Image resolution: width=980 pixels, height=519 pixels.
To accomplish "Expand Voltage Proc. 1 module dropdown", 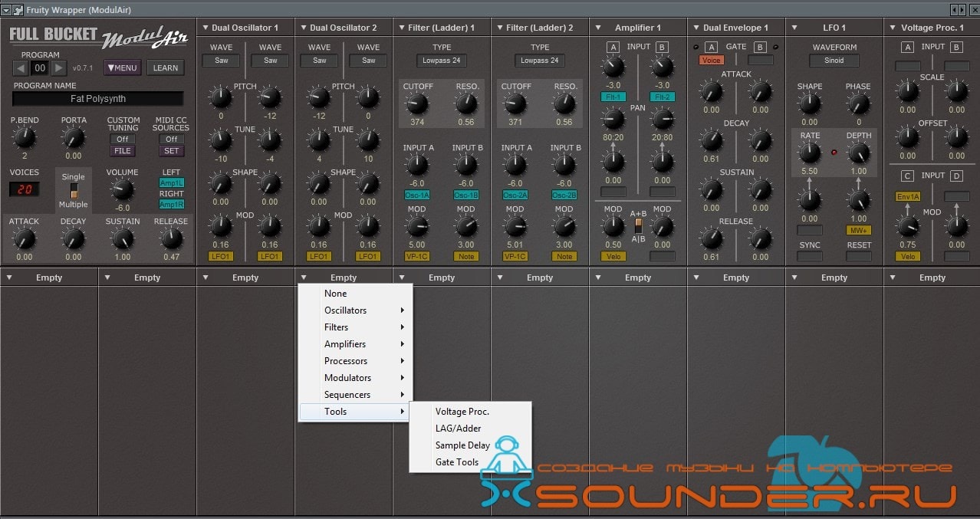I will click(x=892, y=28).
